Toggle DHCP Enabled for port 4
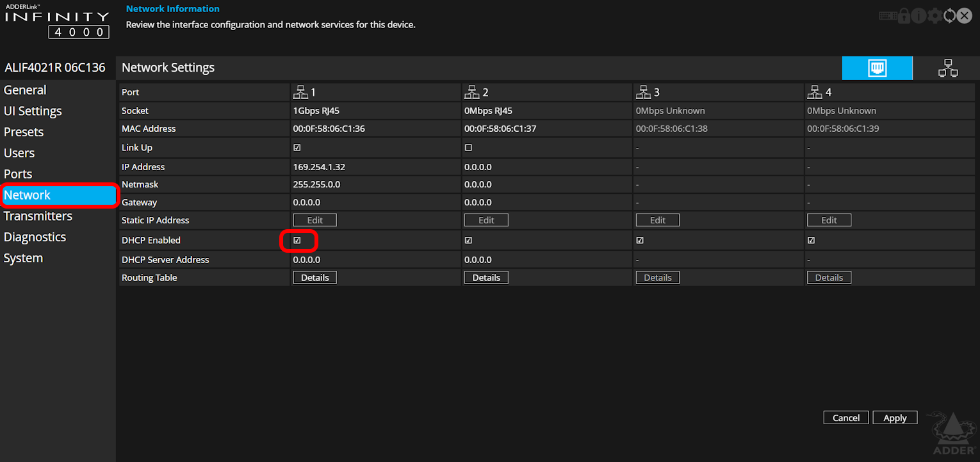This screenshot has width=980, height=462. (x=812, y=241)
